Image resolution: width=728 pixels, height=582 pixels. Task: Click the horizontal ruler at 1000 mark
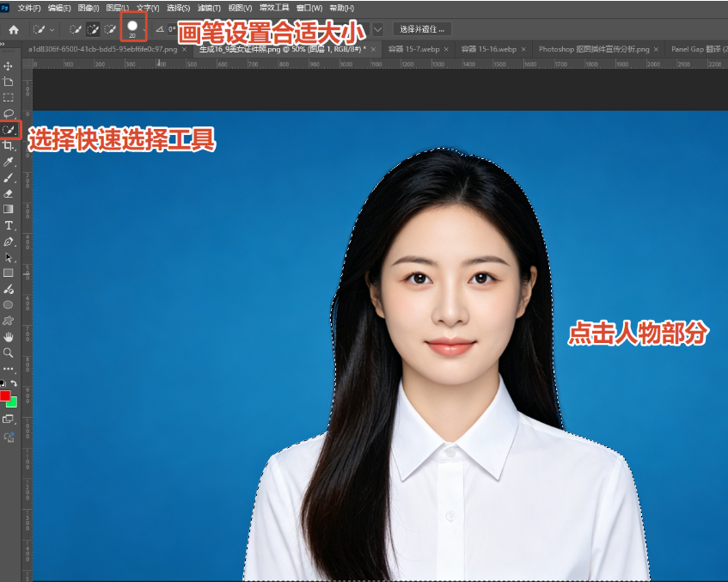click(346, 64)
